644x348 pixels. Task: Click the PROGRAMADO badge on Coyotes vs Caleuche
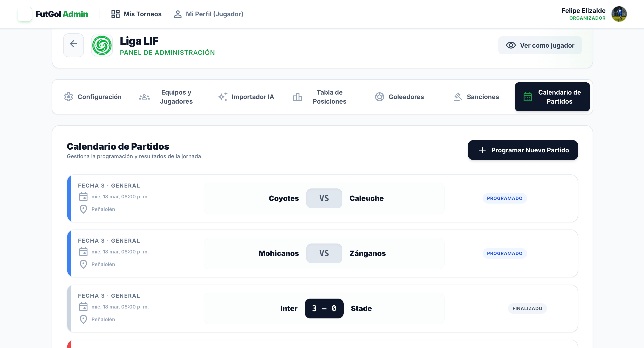pos(504,198)
